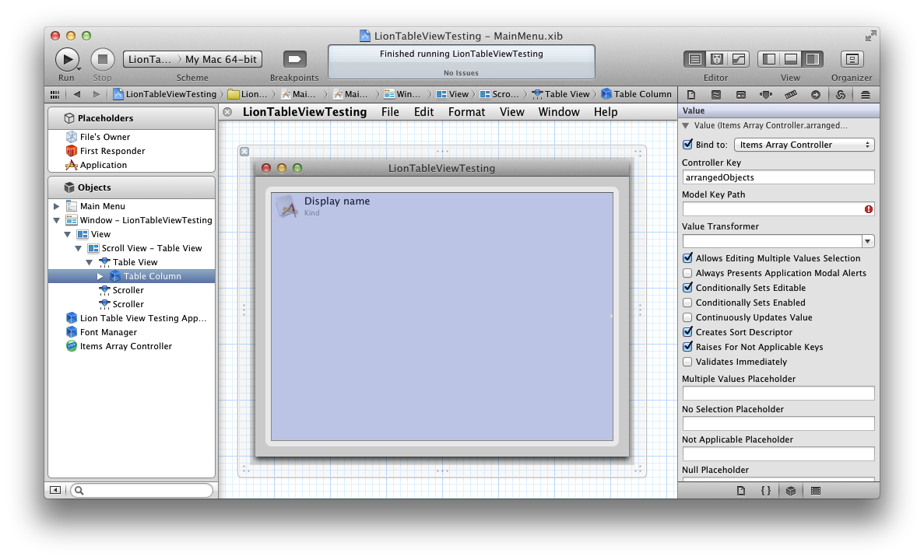Show the Media library
Viewport: 924px width, 560px height.
coord(816,491)
